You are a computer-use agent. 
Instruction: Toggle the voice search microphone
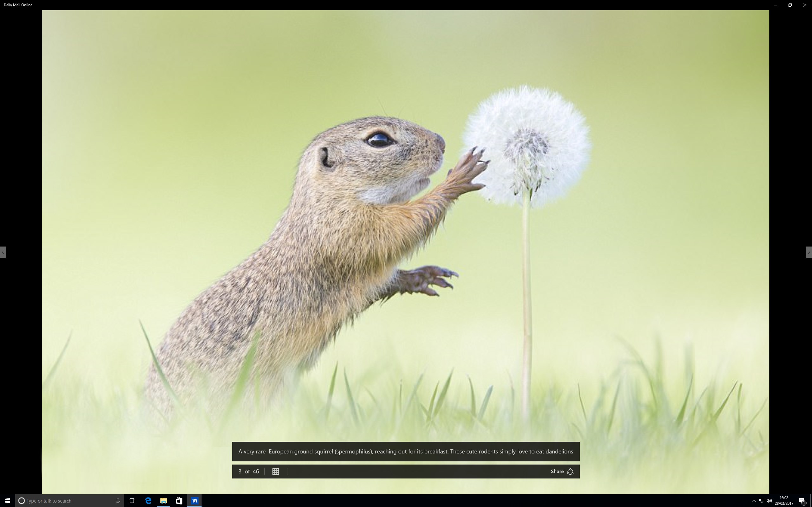[x=117, y=500]
